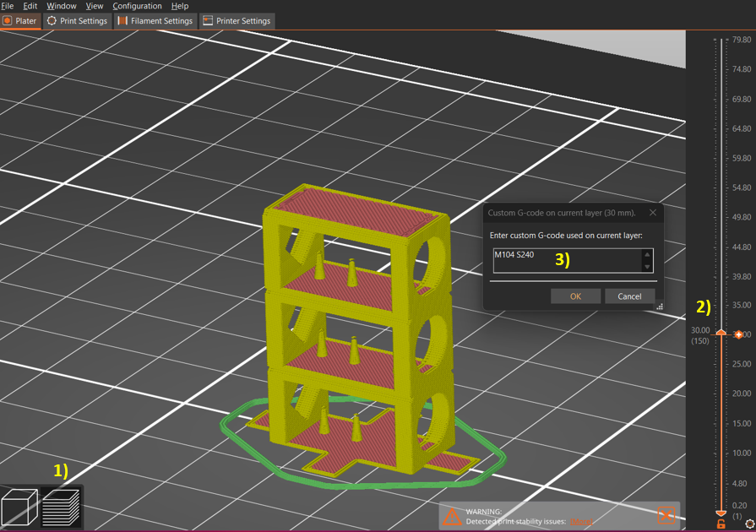Close the Custom G-code dialog
This screenshot has height=532, width=756.
click(x=652, y=213)
